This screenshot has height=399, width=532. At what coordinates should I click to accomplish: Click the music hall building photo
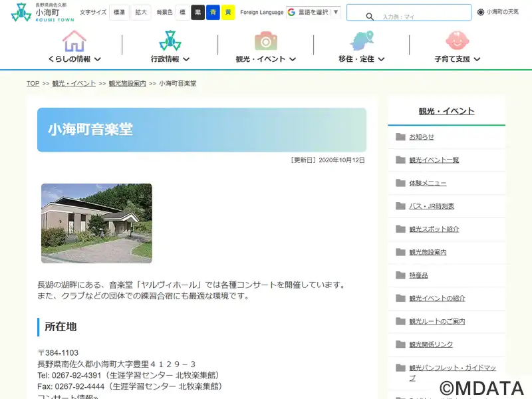click(x=96, y=223)
